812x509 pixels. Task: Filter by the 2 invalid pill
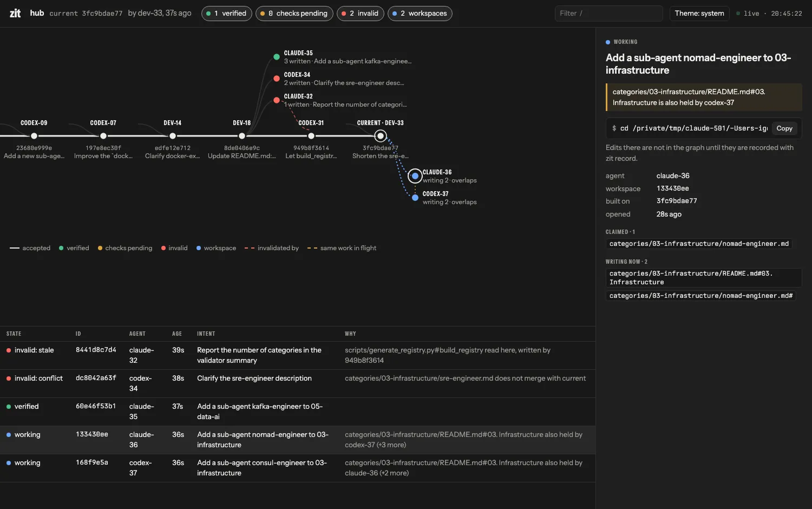(360, 14)
